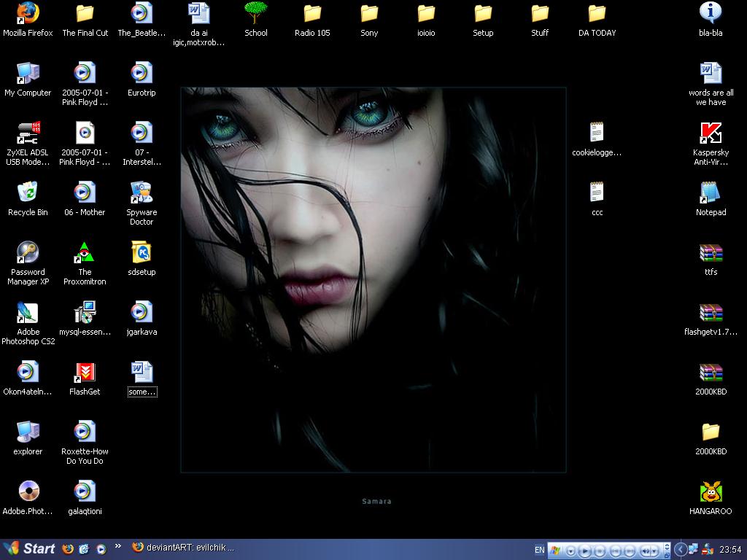Screen dimensions: 747x560
Task: Click the EN language indicator
Action: point(539,550)
